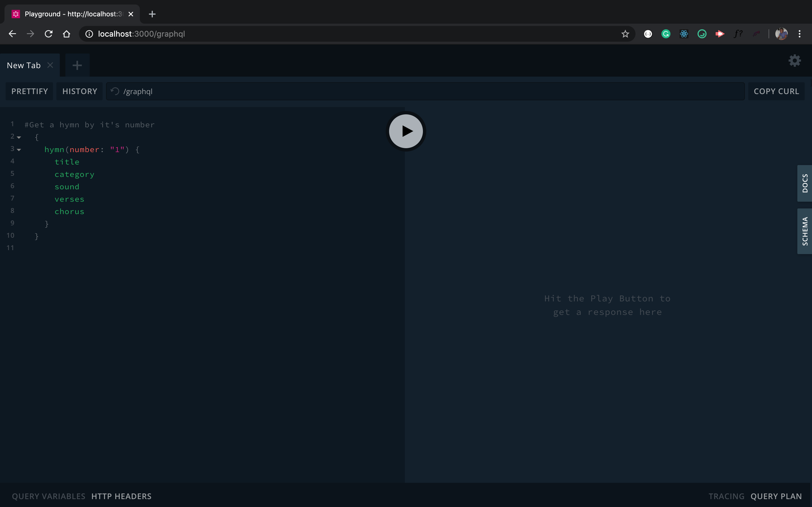The height and width of the screenshot is (507, 812).
Task: Bookmark the page with the star icon
Action: coord(625,34)
